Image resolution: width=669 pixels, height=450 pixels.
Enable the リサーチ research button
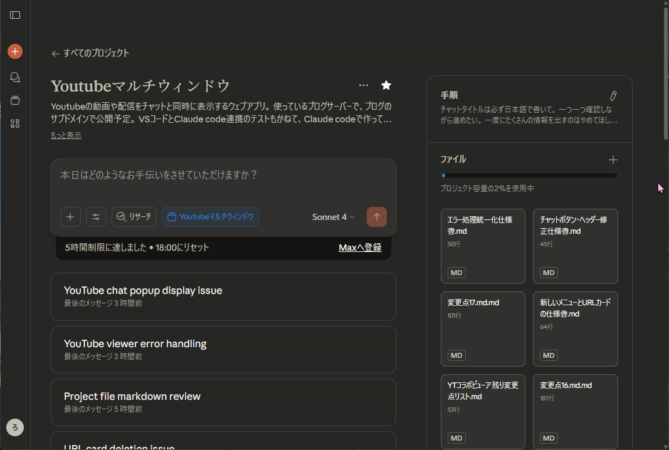coord(134,217)
